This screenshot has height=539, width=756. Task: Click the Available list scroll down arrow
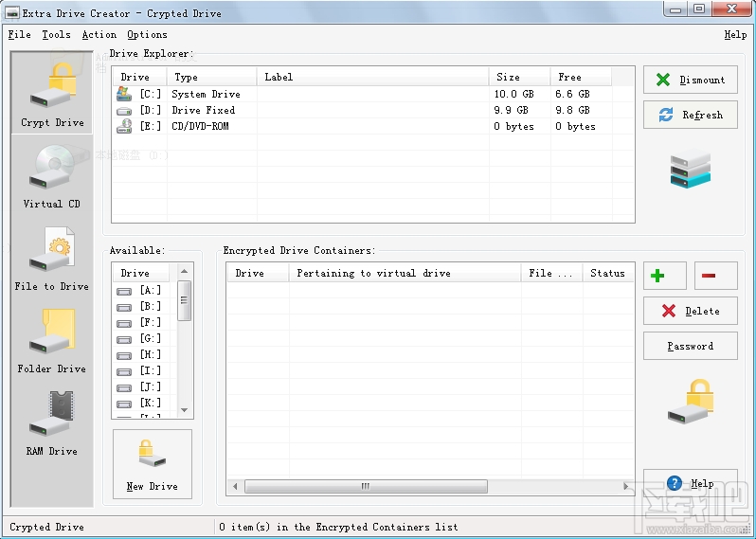click(x=185, y=410)
